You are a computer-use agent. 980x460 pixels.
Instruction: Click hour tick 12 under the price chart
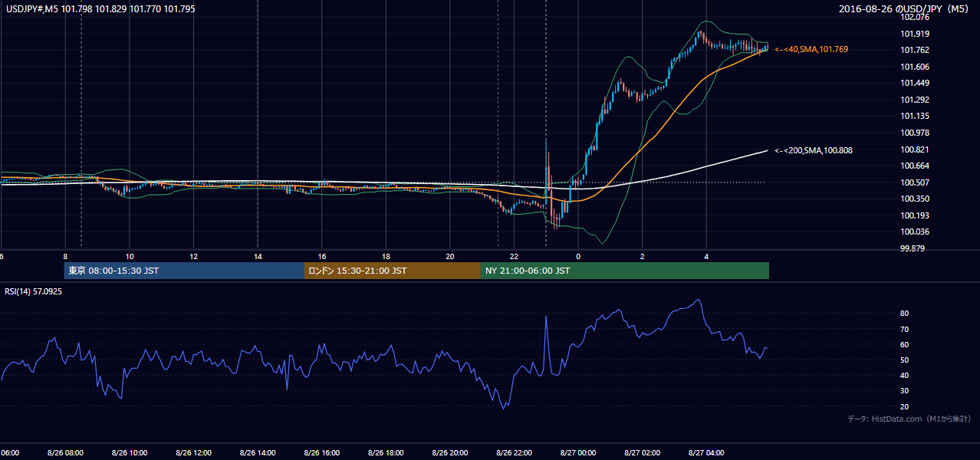194,257
